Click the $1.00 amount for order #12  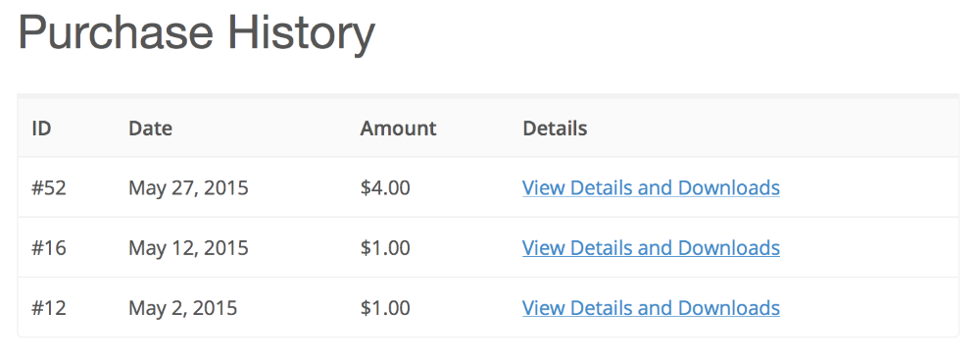385,308
